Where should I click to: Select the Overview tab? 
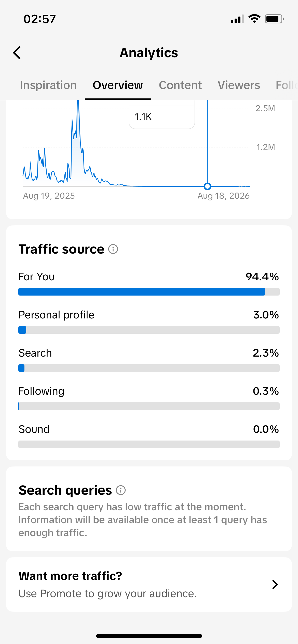tap(118, 85)
